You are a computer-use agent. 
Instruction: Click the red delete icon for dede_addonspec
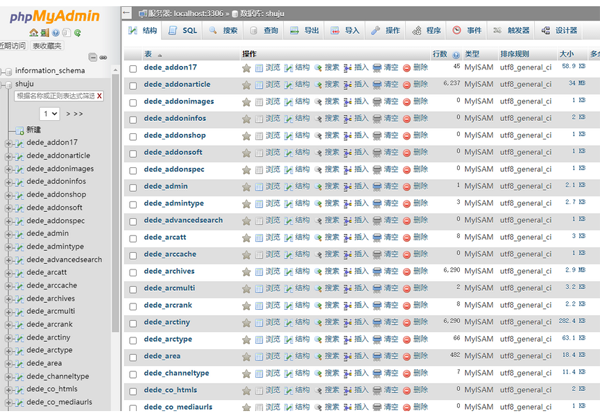[407, 170]
